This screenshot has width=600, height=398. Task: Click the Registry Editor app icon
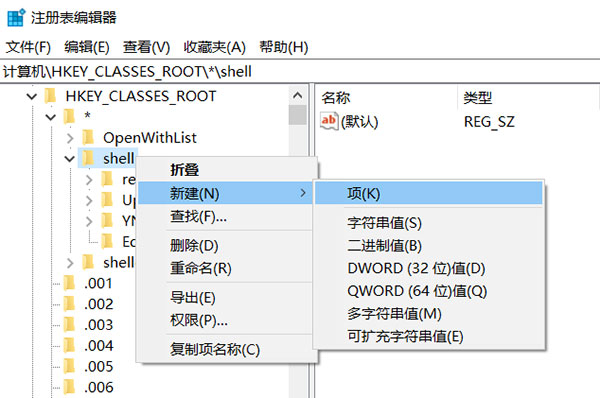click(x=16, y=18)
